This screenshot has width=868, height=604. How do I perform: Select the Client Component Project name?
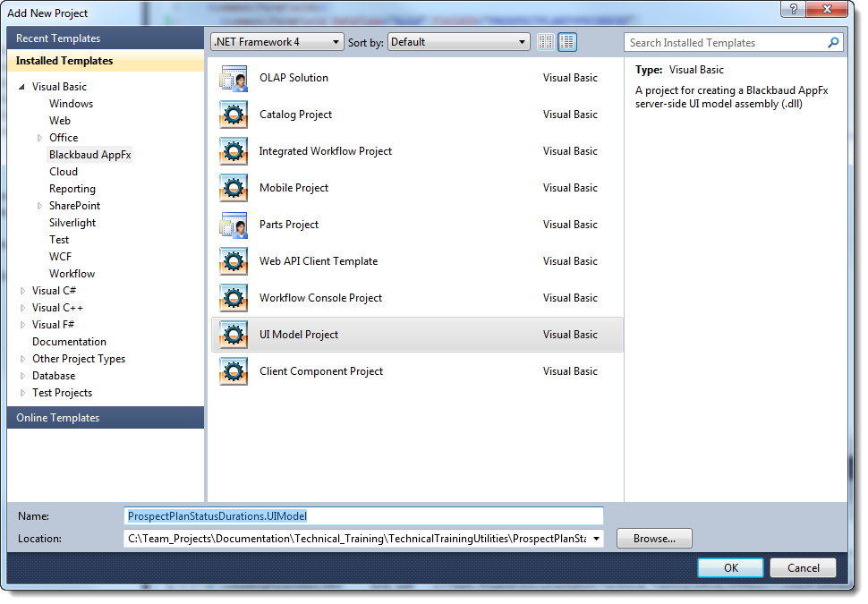321,371
